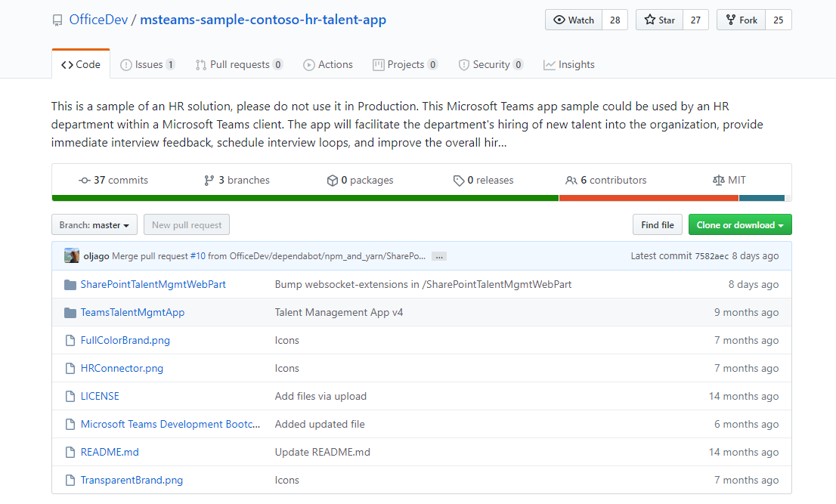View the 28 watchers count
The image size is (836, 504).
[615, 20]
